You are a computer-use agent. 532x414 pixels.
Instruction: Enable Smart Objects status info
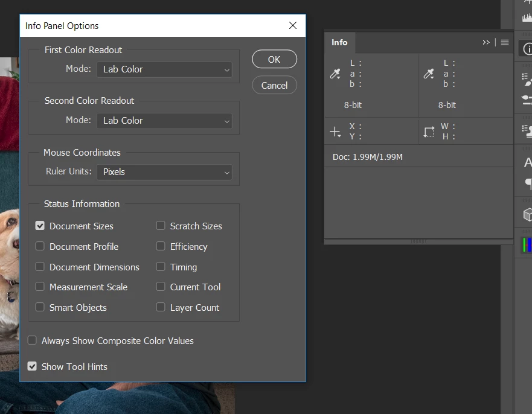point(40,307)
